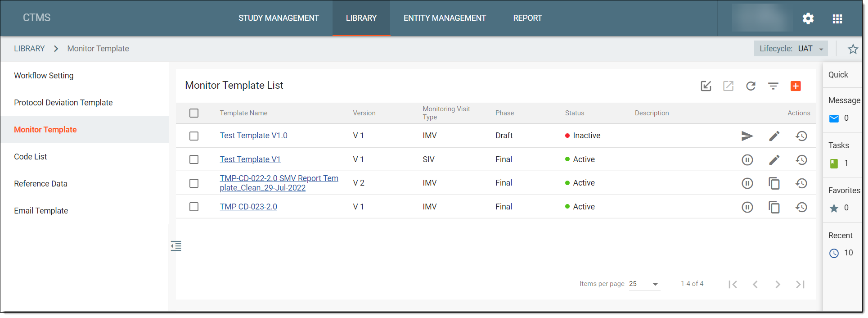Open the STUDY MANAGEMENT tab
The width and height of the screenshot is (868, 318).
(x=279, y=18)
